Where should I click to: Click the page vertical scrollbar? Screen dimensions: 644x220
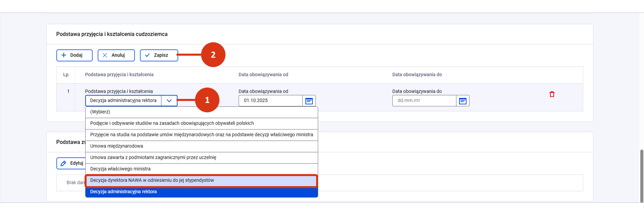pyautogui.click(x=642, y=176)
